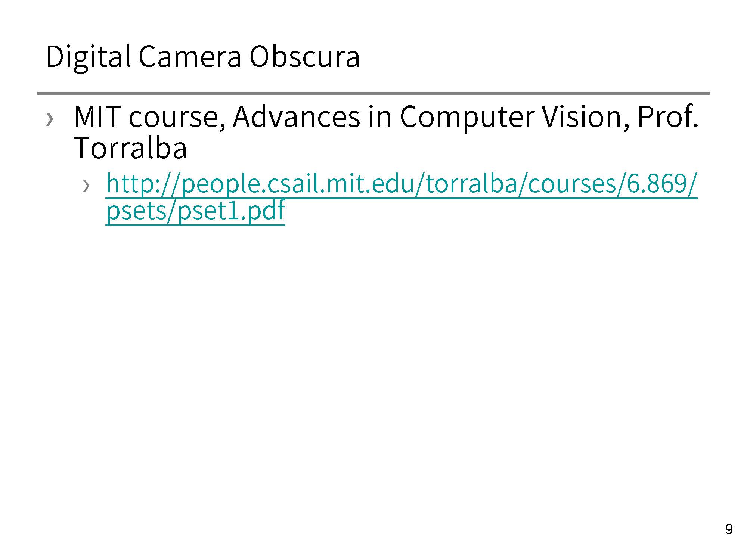Click the name Torralba on the second line
The width and height of the screenshot is (747, 560).
pos(130,148)
